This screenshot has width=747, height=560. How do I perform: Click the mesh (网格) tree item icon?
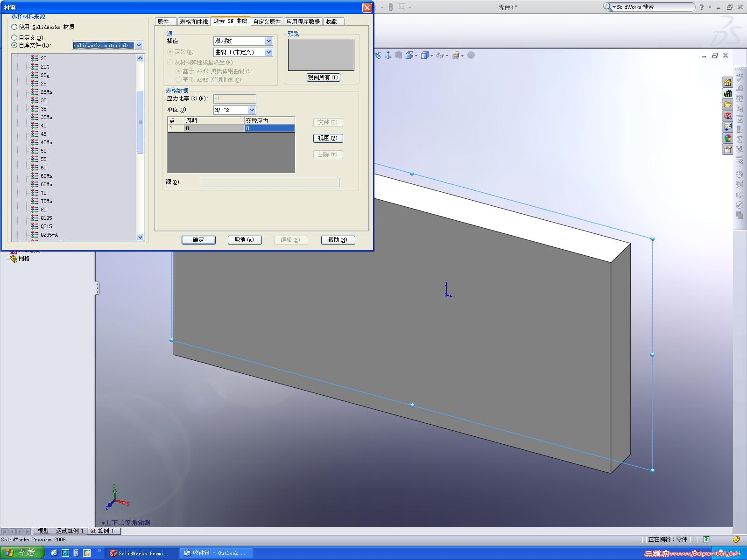pyautogui.click(x=14, y=258)
